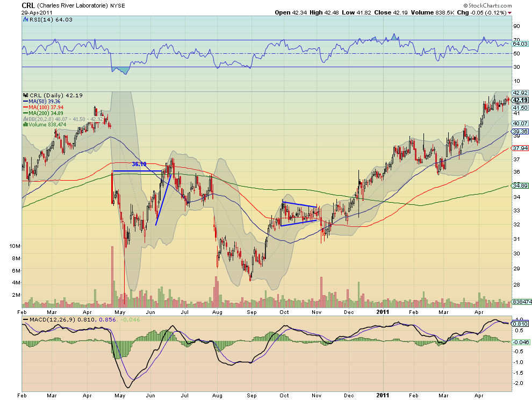Click the 0.810 MACD axis tag

click(520, 324)
